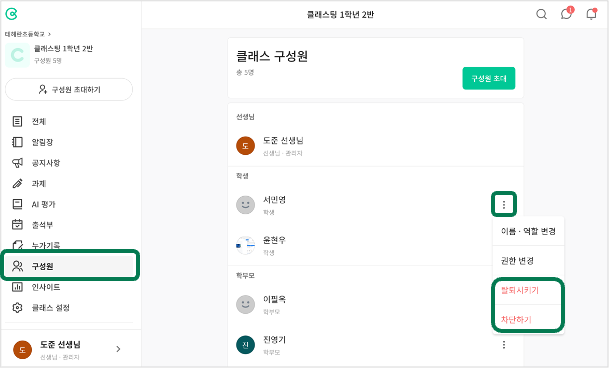
Task: Click the green 구성원 초대 button
Action: click(489, 78)
